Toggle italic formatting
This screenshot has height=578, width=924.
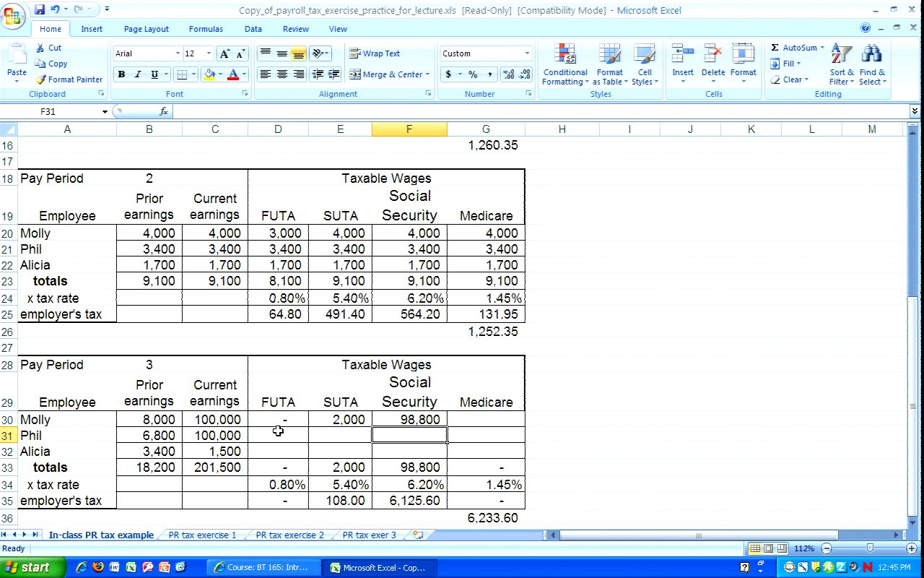[138, 74]
